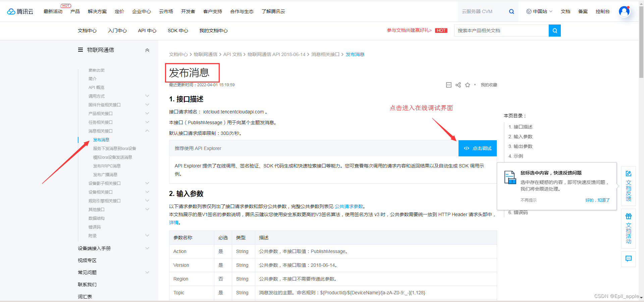Viewport: 644px width, 302px height.
Task: Click 备案 in the top bar
Action: (x=583, y=11)
